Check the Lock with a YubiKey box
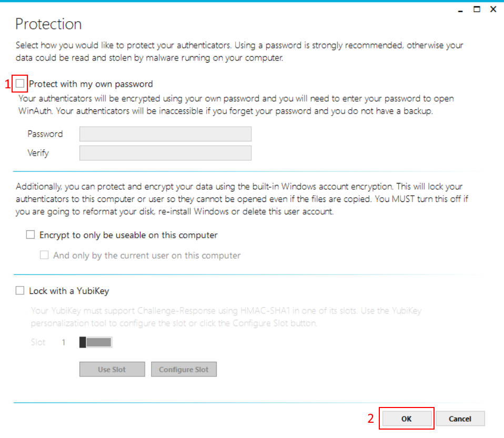Image resolution: width=504 pixels, height=438 pixels. pos(20,290)
